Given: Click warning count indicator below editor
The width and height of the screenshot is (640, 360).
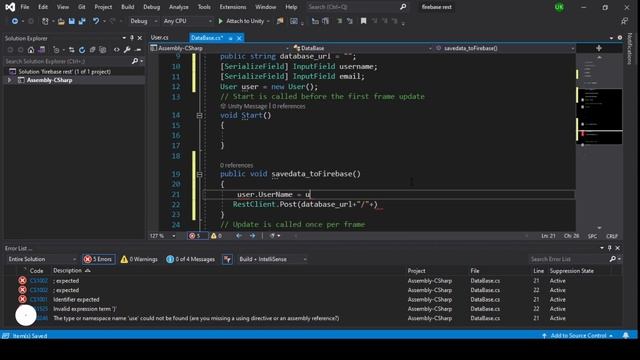Looking at the screenshot, I should coord(216,236).
